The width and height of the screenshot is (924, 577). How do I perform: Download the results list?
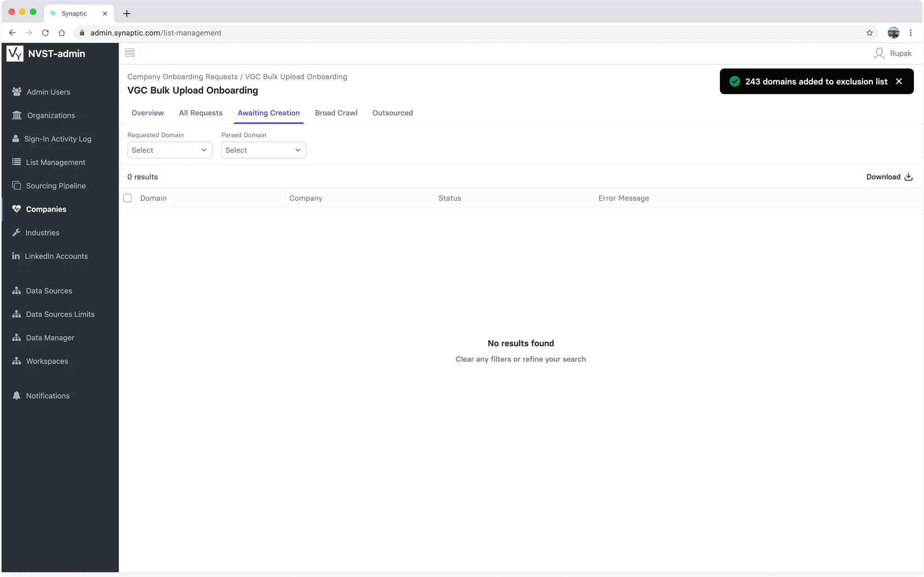(889, 177)
